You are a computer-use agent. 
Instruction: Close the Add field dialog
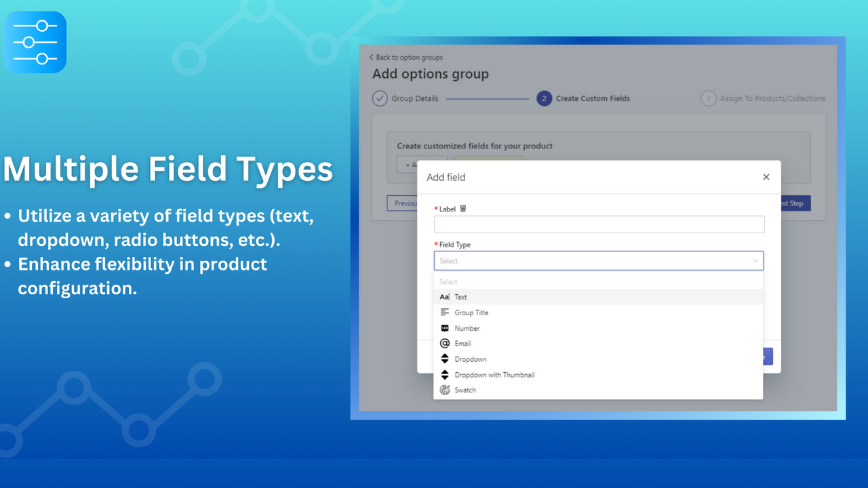pyautogui.click(x=766, y=177)
